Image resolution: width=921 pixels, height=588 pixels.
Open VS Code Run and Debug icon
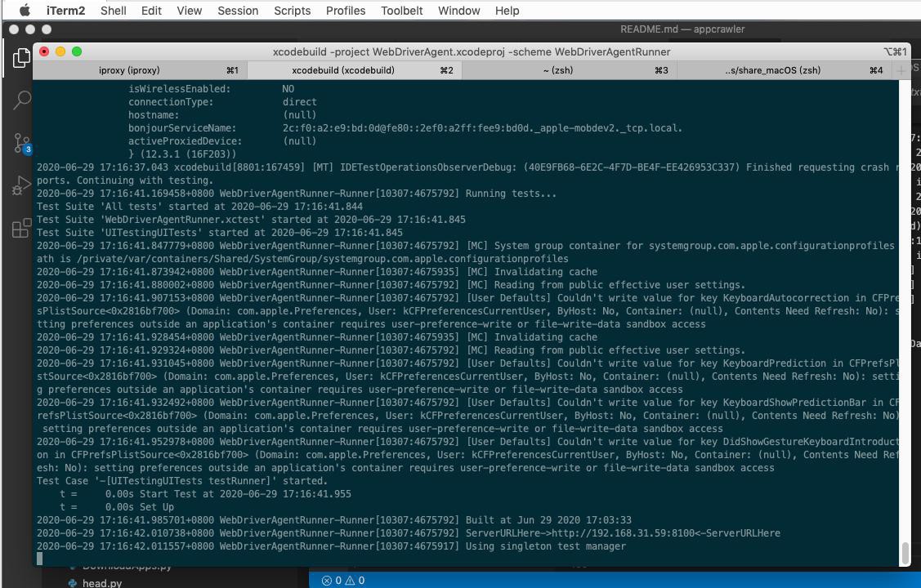pos(21,185)
